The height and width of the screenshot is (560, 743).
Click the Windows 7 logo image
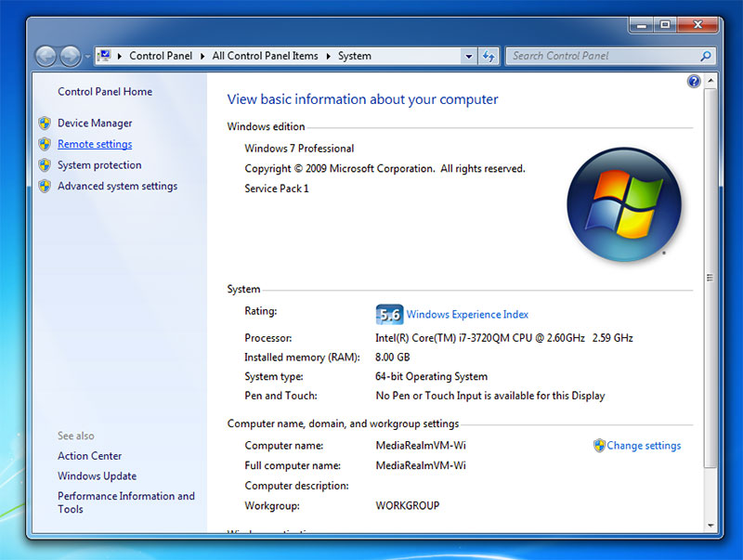(624, 204)
